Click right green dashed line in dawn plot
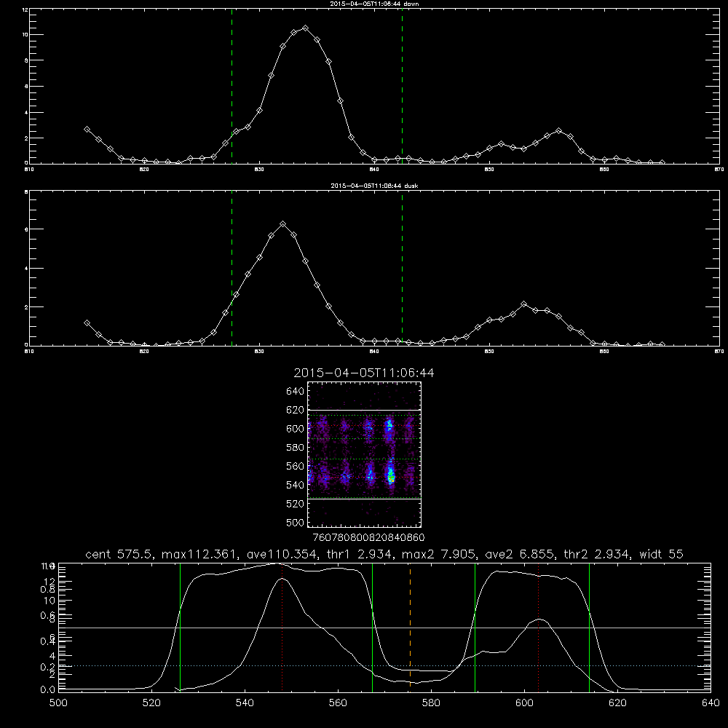Viewport: 728px width, 728px height. point(402,86)
